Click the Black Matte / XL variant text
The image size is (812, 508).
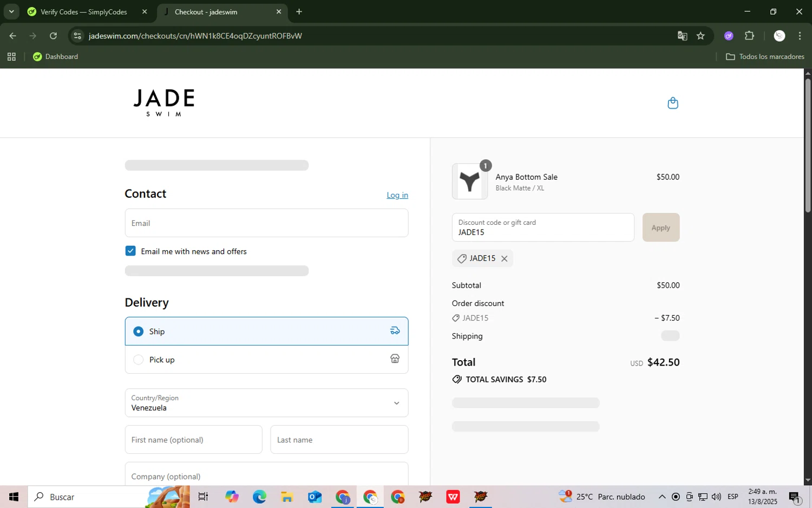pyautogui.click(x=520, y=188)
